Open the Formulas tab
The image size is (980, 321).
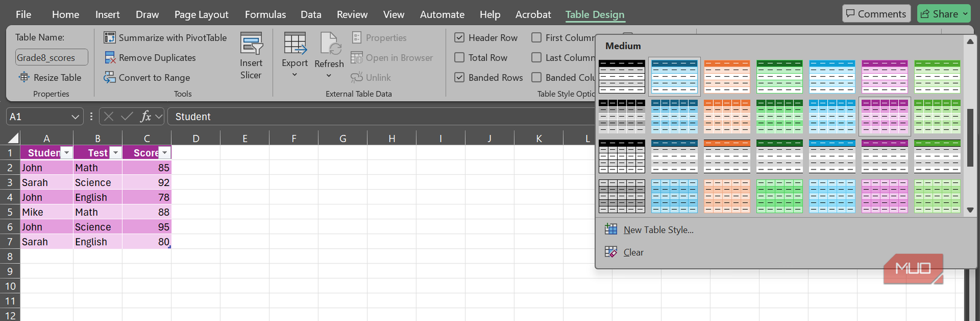[x=265, y=14]
